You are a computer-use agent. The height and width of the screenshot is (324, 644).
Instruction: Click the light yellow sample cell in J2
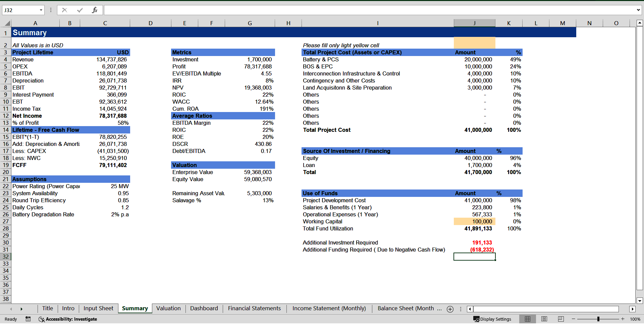click(474, 43)
